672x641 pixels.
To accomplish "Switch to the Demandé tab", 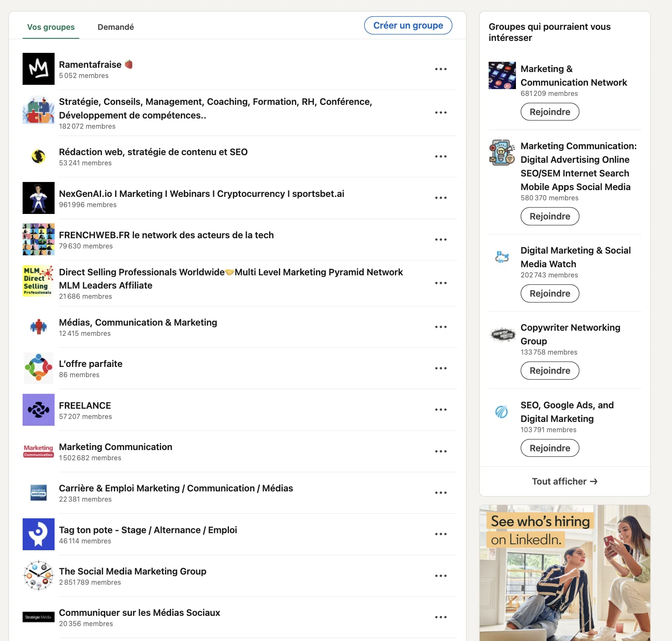I will 116,27.
